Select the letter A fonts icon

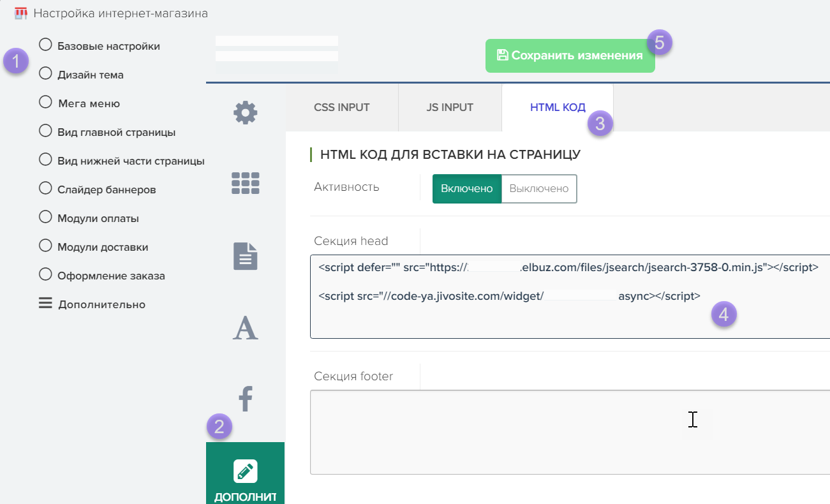click(245, 328)
